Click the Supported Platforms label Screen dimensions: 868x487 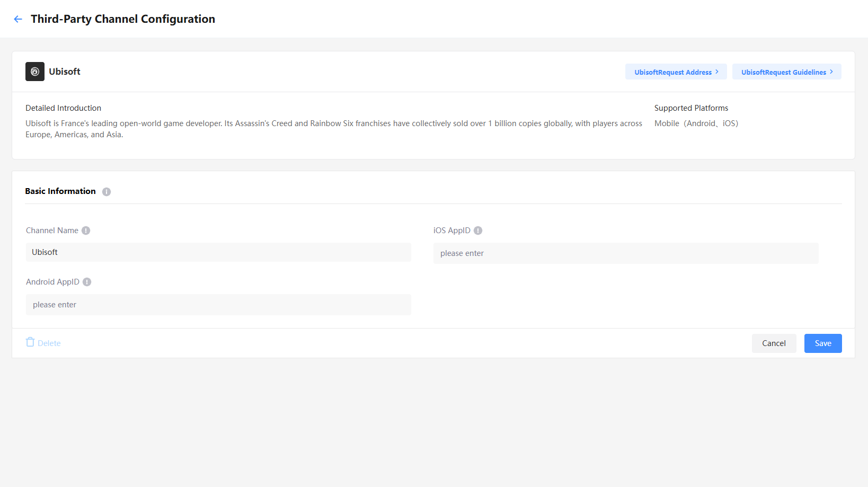691,108
